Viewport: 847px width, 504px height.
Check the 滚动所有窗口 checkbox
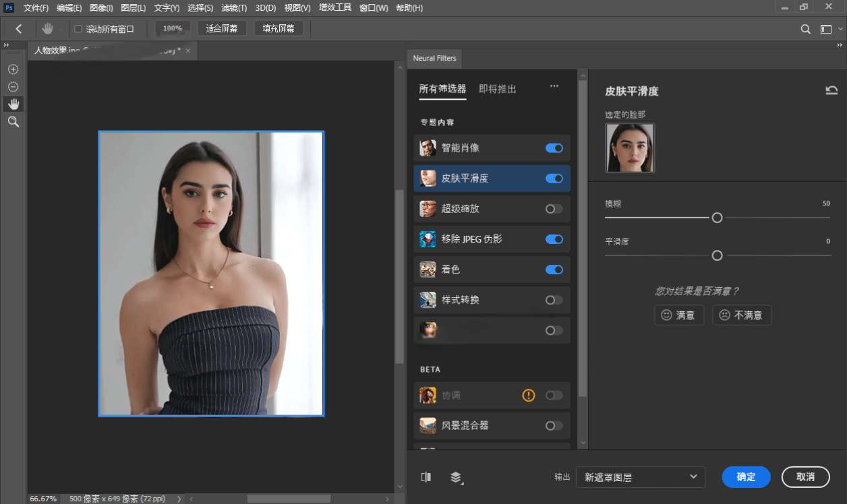pyautogui.click(x=78, y=29)
